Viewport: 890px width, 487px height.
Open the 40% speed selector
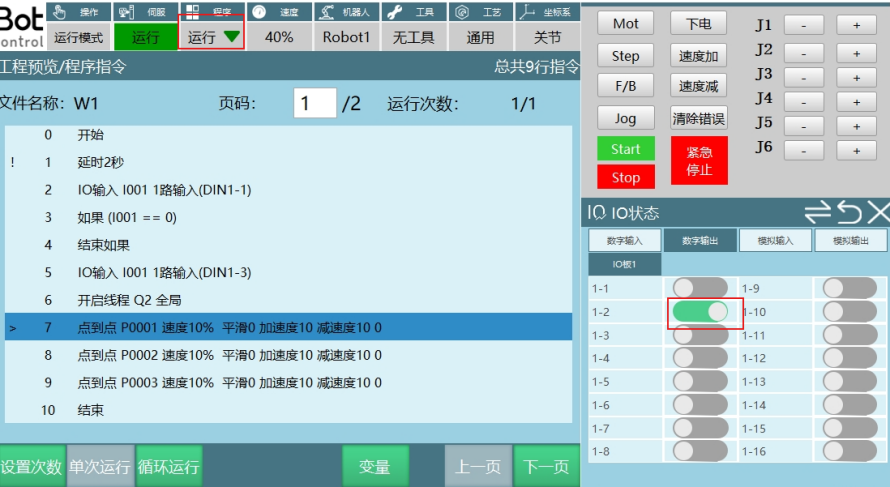click(x=279, y=37)
